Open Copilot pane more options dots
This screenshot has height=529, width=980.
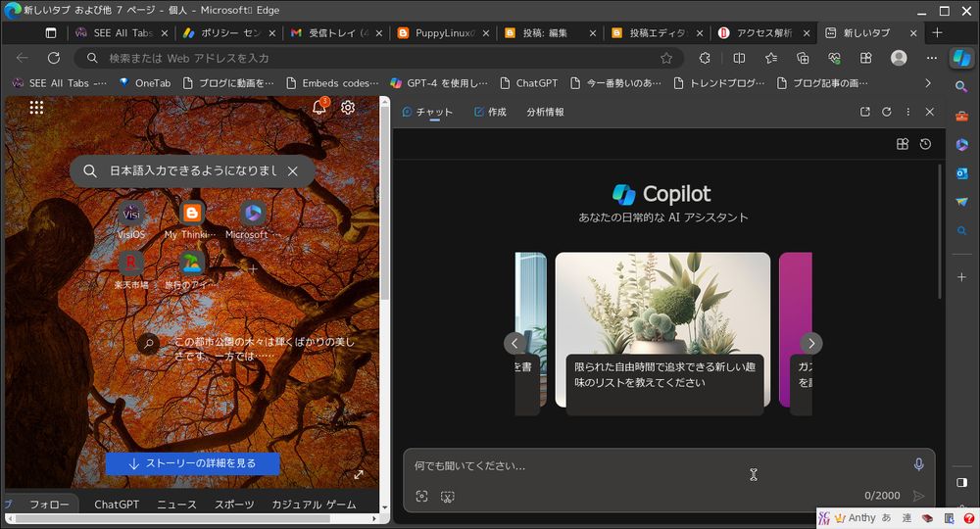tap(908, 112)
